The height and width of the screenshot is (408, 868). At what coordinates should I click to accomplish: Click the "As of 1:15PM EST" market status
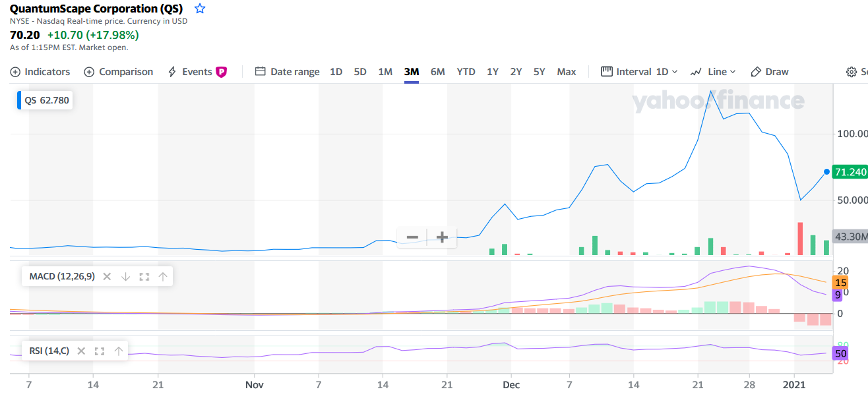point(69,47)
